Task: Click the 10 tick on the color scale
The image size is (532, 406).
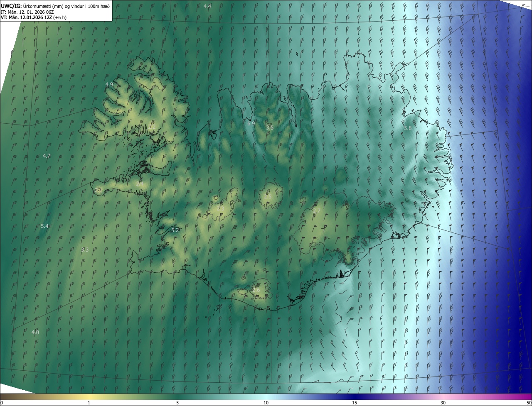Action: coord(266,403)
